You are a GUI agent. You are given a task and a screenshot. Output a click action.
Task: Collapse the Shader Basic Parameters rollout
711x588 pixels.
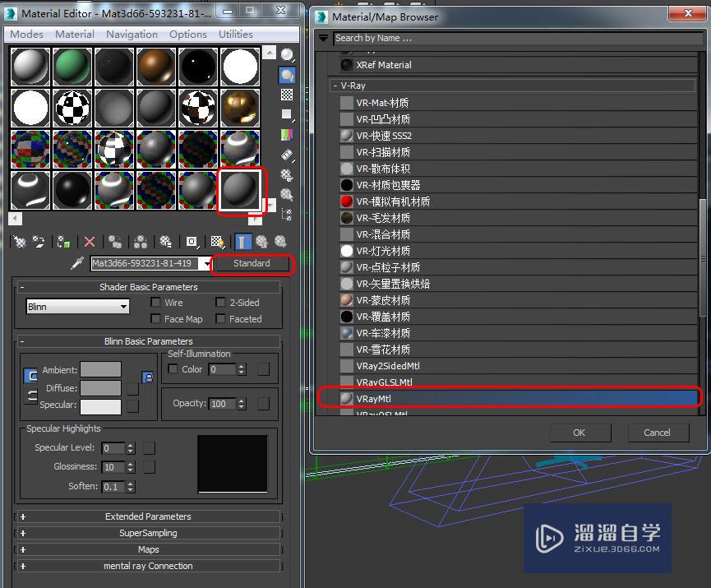pos(148,287)
